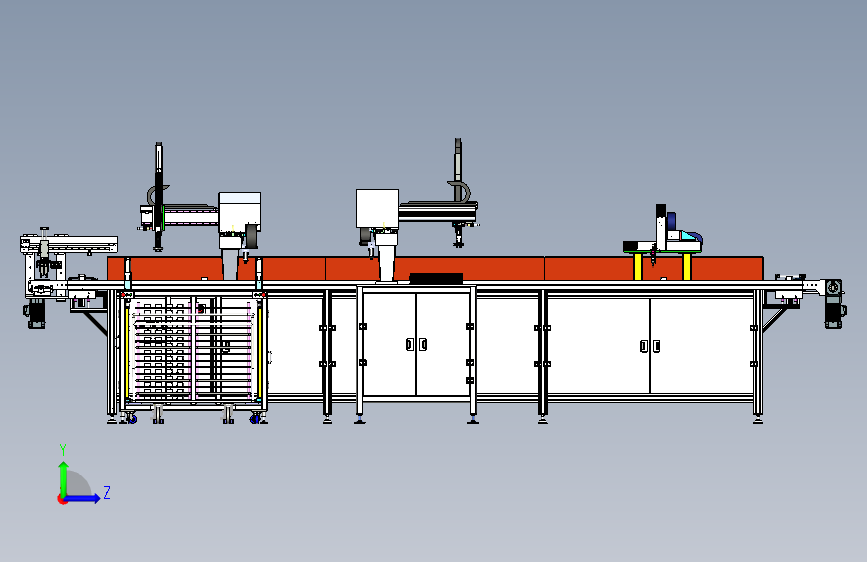The height and width of the screenshot is (562, 867).
Task: Select the vertical column of the left gantry
Action: tap(159, 196)
